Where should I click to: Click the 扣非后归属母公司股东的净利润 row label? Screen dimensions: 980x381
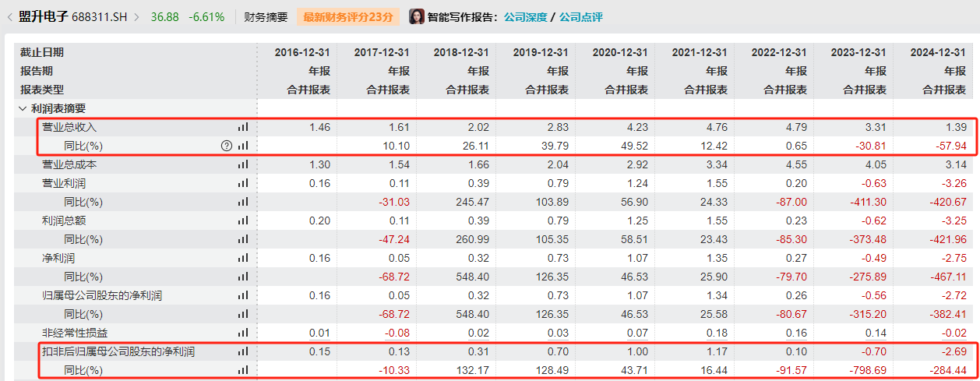pos(118,351)
